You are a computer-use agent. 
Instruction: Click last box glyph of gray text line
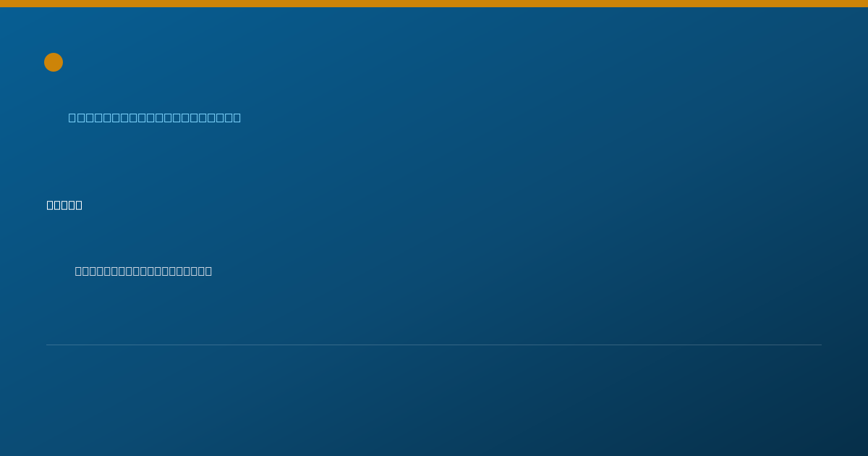click(208, 271)
